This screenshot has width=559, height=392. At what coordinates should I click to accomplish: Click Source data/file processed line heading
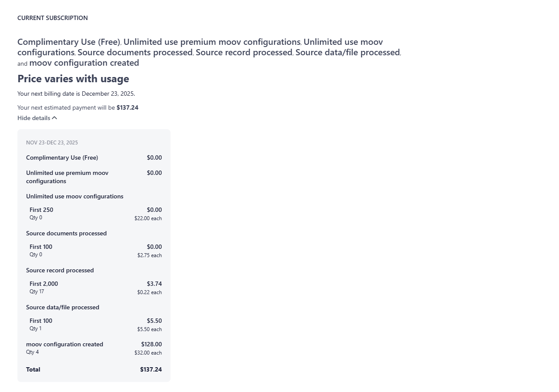coord(63,307)
